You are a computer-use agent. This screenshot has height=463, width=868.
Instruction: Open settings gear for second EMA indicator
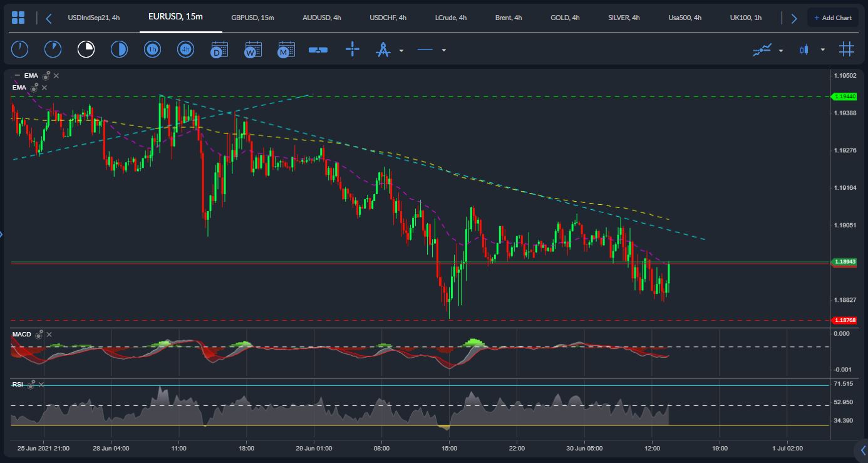[x=34, y=88]
